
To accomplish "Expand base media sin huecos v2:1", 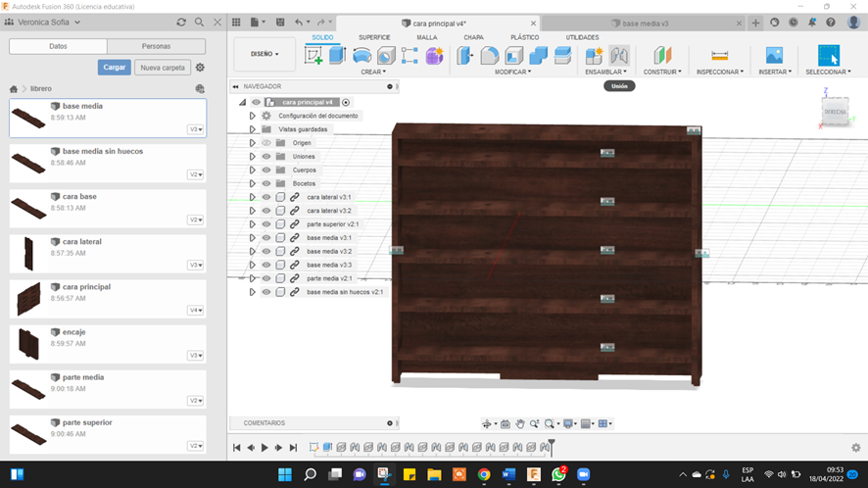I will 253,292.
